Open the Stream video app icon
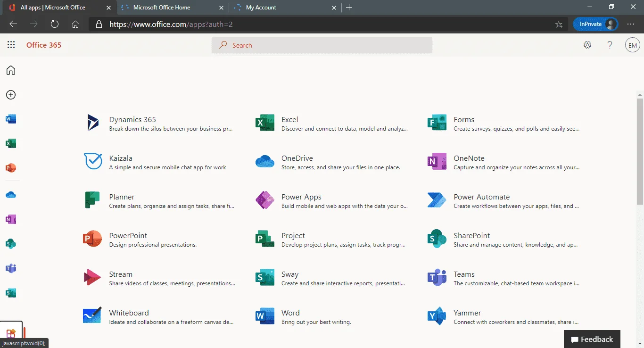Screen dimensions: 644x348 click(x=92, y=277)
